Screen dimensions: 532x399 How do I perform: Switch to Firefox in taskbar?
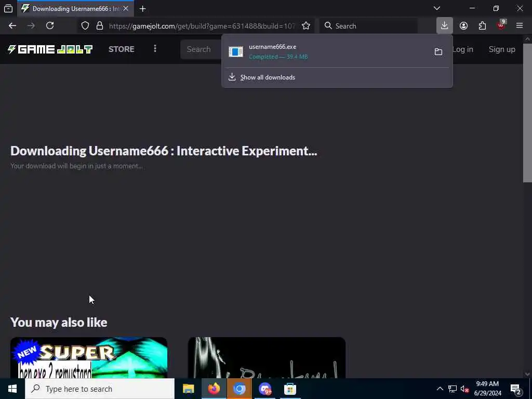214,389
